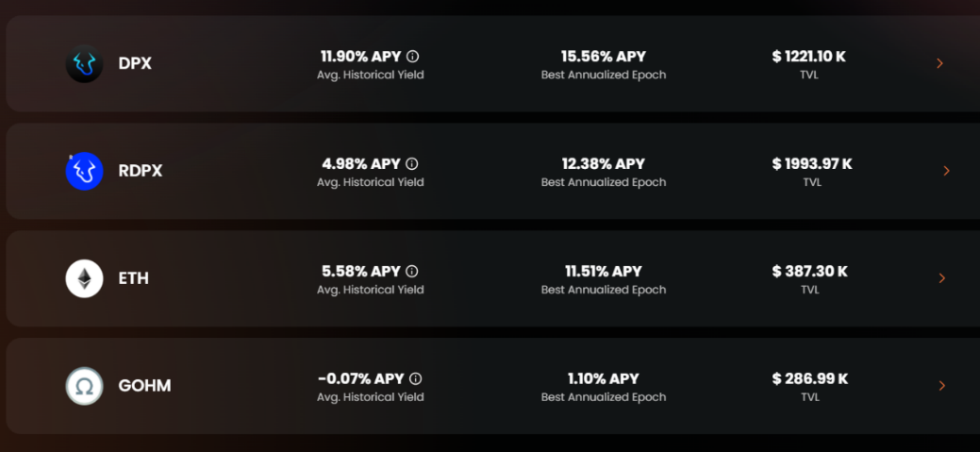The height and width of the screenshot is (452, 980).
Task: Click the GOHM omega logo icon
Action: tap(84, 386)
